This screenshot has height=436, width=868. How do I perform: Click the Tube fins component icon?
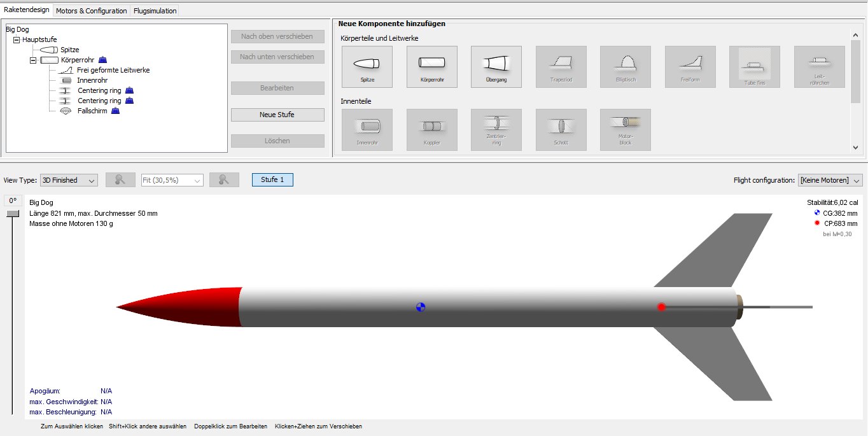[x=754, y=66]
